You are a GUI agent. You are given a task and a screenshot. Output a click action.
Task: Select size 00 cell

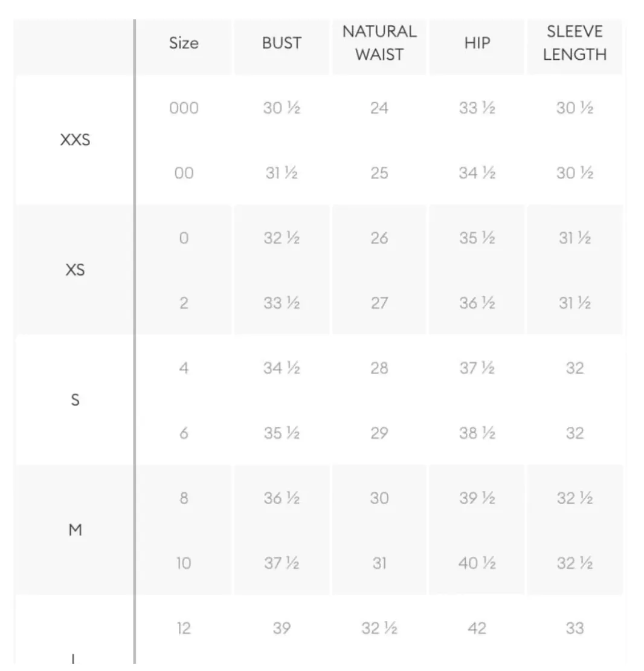184,173
